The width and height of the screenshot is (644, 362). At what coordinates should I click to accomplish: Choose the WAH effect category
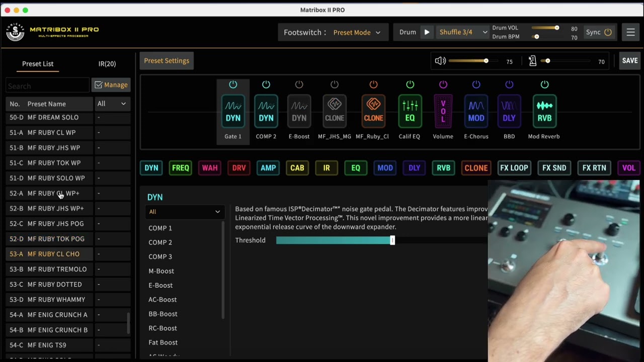pos(210,168)
